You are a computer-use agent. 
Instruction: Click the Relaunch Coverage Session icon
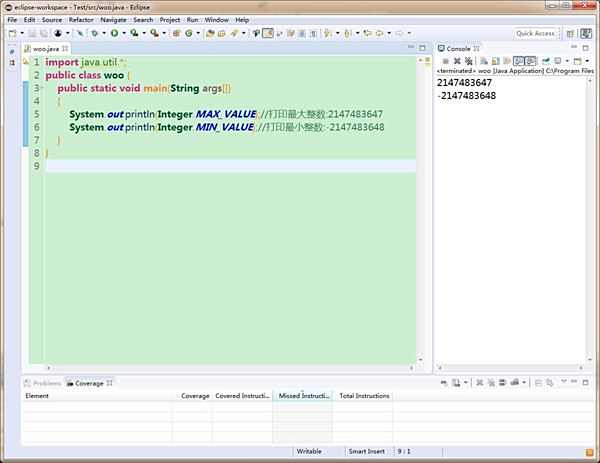click(x=443, y=382)
